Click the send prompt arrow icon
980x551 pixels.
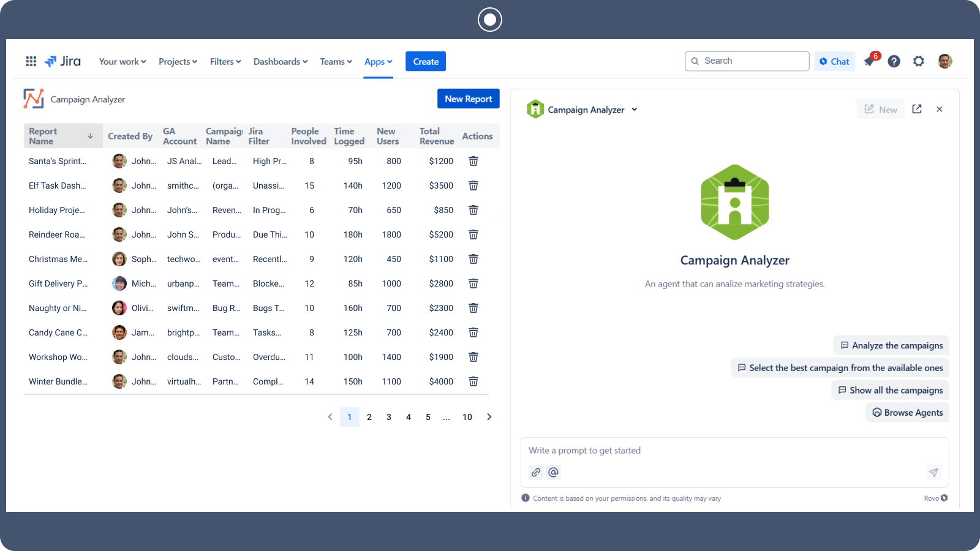tap(933, 472)
